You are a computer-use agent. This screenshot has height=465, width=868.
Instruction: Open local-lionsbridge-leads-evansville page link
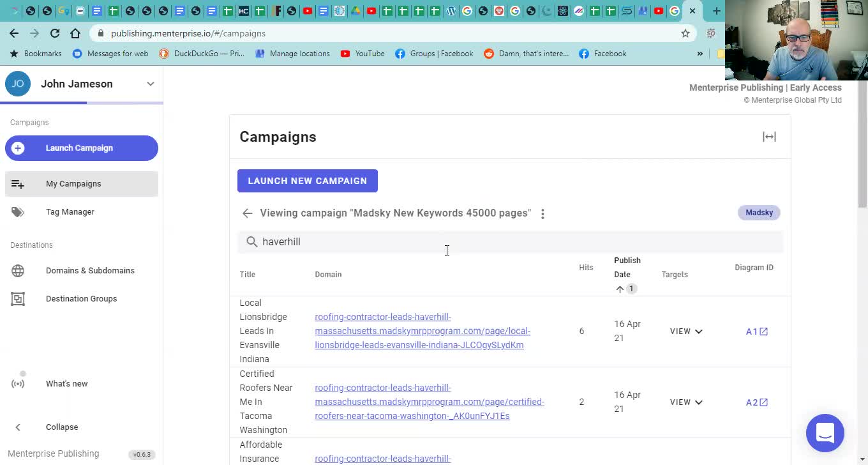coord(423,331)
